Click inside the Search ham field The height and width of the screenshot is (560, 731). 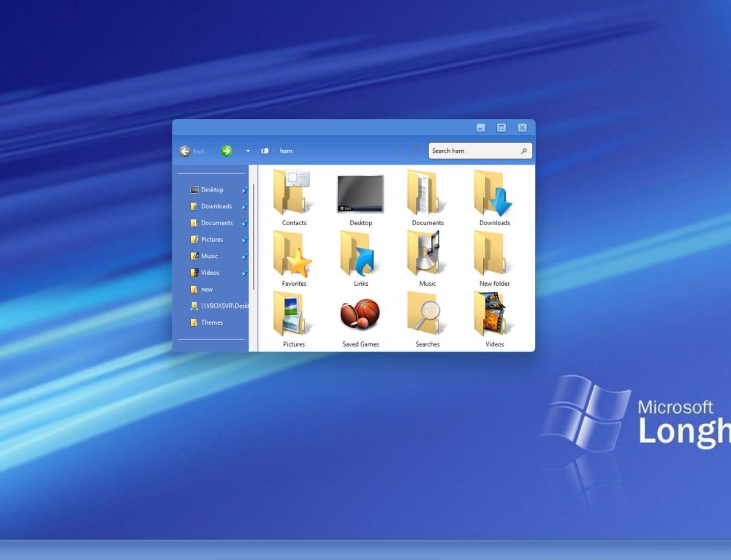(x=471, y=151)
